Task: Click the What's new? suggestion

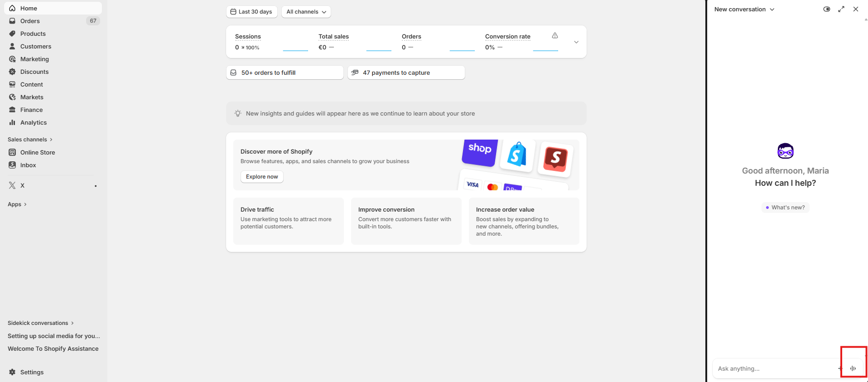Action: tap(786, 208)
